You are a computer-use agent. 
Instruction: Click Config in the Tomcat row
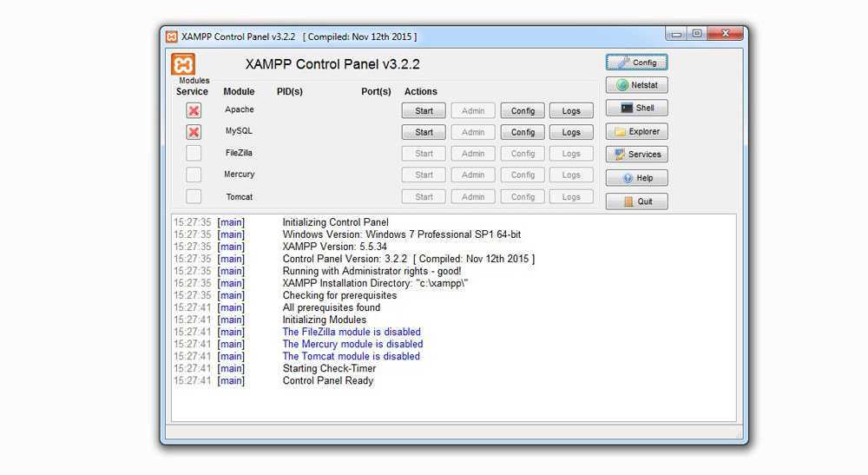(523, 196)
